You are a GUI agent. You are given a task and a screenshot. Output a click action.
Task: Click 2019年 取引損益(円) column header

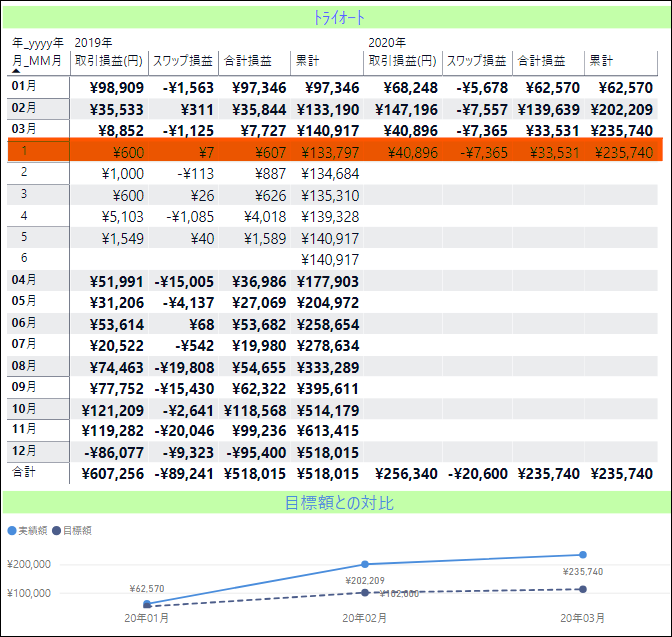pyautogui.click(x=109, y=60)
